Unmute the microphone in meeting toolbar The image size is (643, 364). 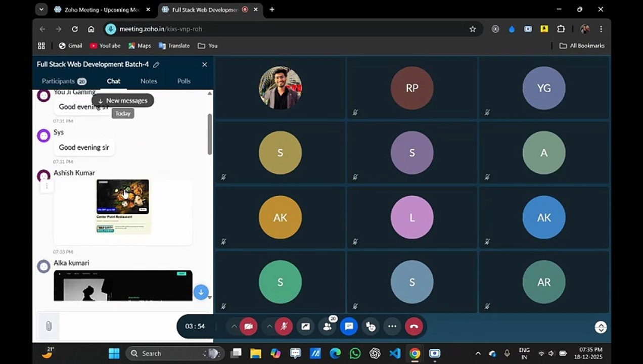point(284,327)
